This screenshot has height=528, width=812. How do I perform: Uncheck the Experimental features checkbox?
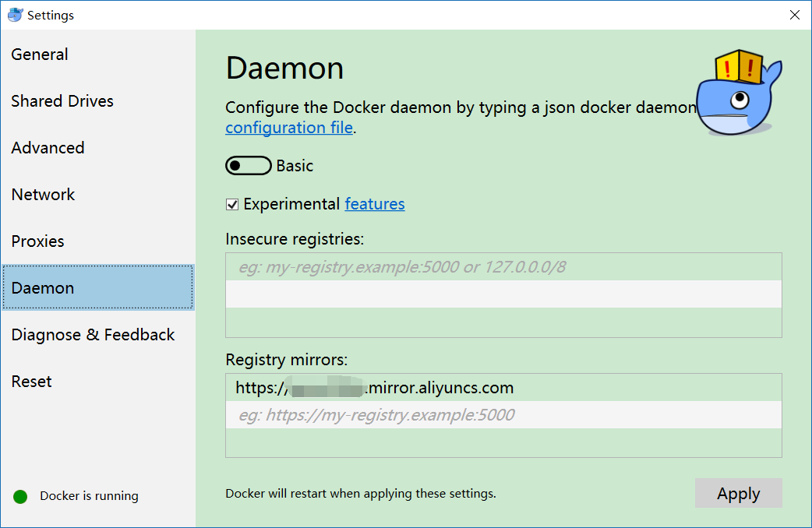232,205
